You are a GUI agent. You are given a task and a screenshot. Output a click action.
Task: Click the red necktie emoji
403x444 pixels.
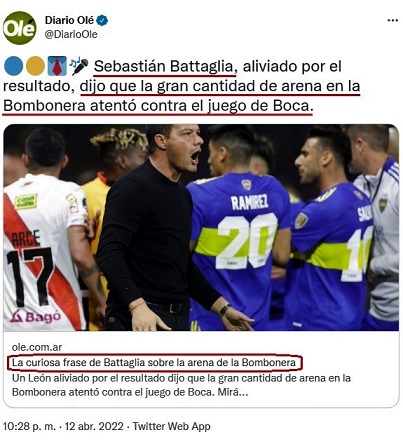point(57,66)
